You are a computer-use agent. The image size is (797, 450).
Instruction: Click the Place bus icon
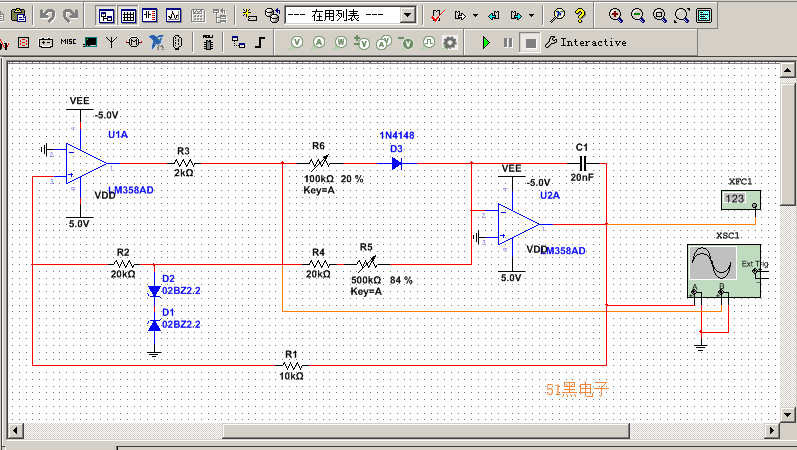coord(260,42)
